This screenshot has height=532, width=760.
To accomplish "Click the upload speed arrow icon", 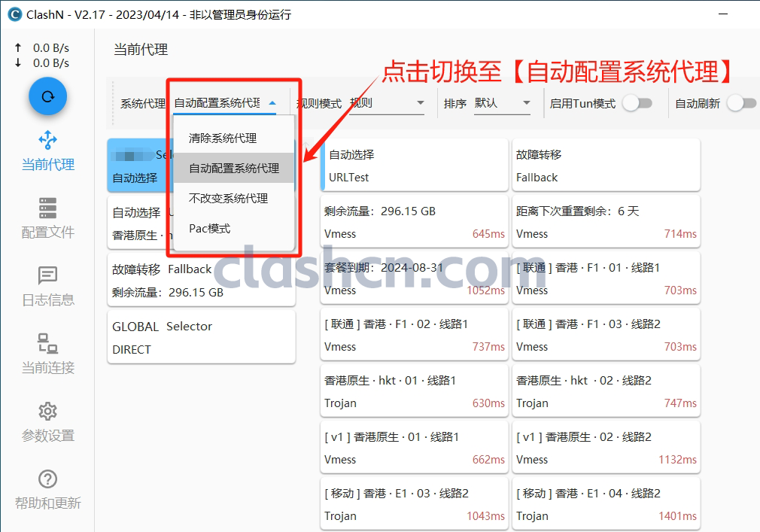I will coord(18,47).
